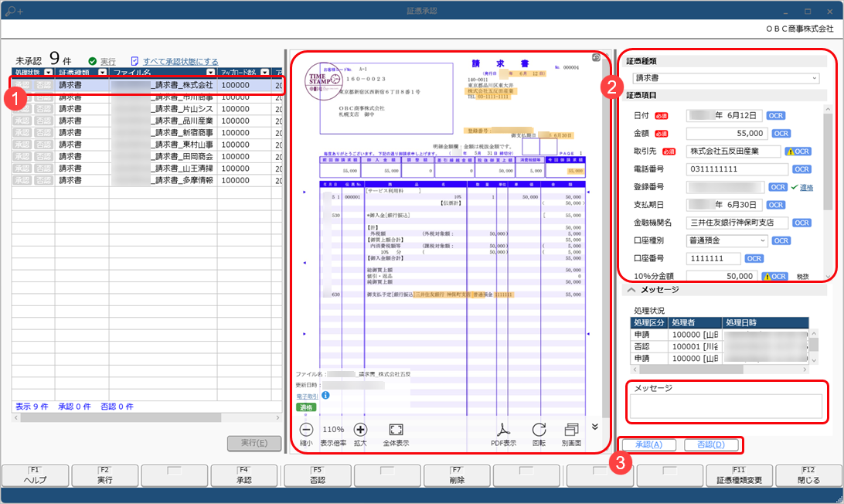
Task: Open ファイル名 column filter dropdown
Action: tap(210, 72)
